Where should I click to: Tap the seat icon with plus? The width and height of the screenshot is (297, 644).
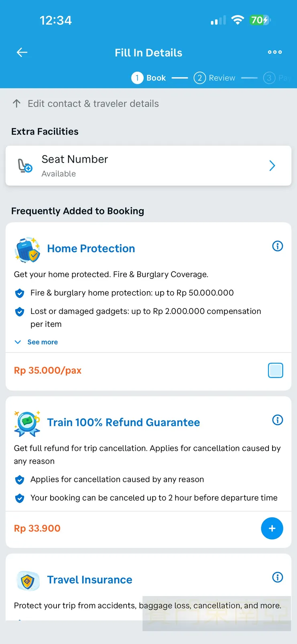click(x=25, y=165)
